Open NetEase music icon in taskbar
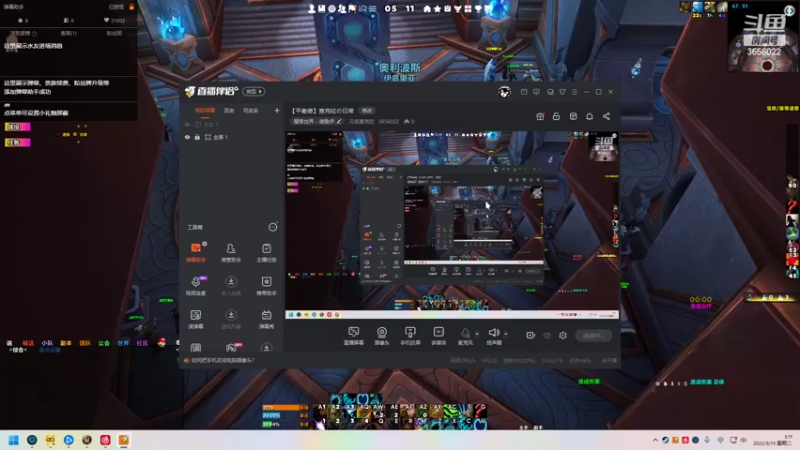The height and width of the screenshot is (450, 800). (105, 440)
